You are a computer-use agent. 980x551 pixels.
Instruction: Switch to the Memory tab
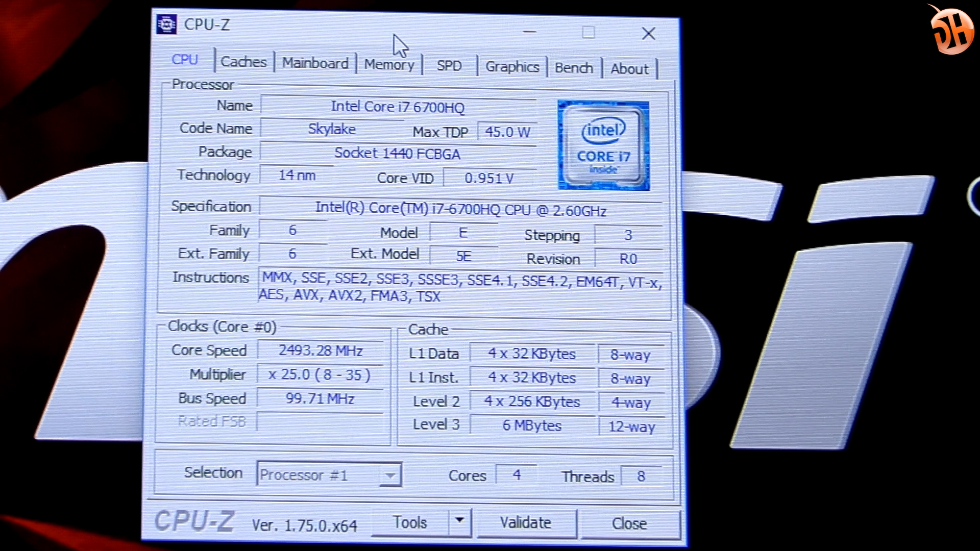[x=389, y=64]
